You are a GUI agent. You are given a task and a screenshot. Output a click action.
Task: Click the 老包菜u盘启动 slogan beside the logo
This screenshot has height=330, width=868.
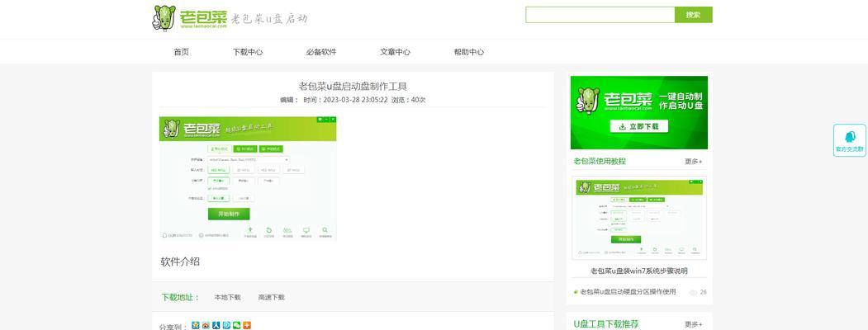(x=269, y=19)
